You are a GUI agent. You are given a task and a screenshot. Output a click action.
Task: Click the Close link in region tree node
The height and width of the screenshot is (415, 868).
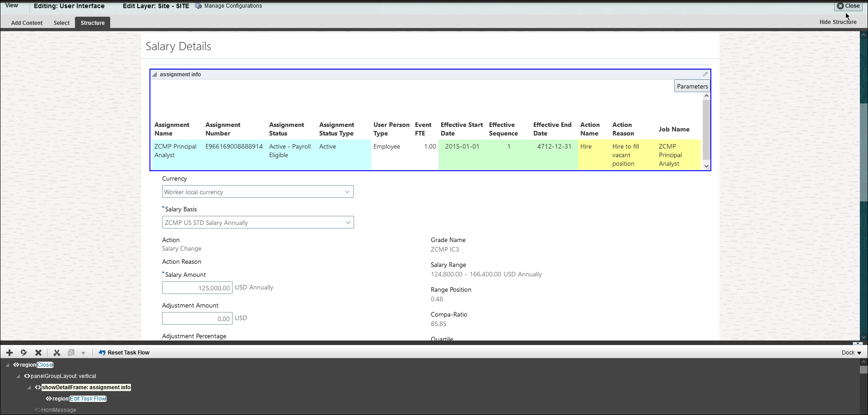pos(45,365)
